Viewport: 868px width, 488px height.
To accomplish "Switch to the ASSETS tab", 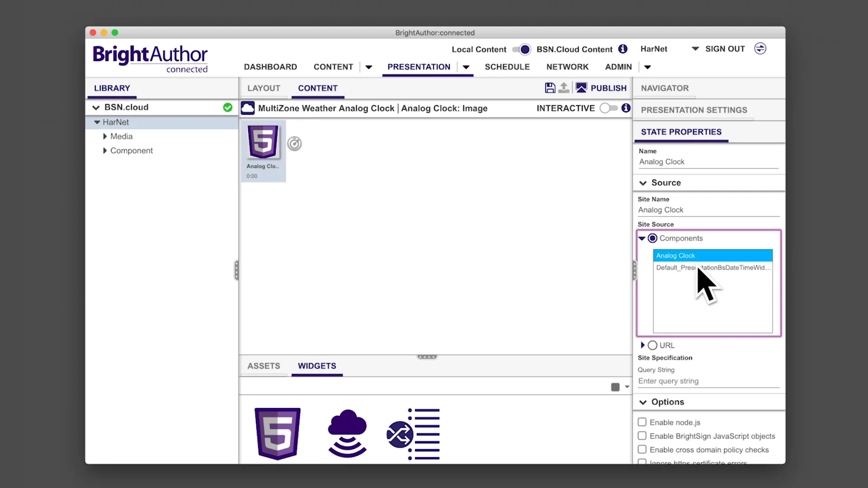I will click(x=264, y=366).
